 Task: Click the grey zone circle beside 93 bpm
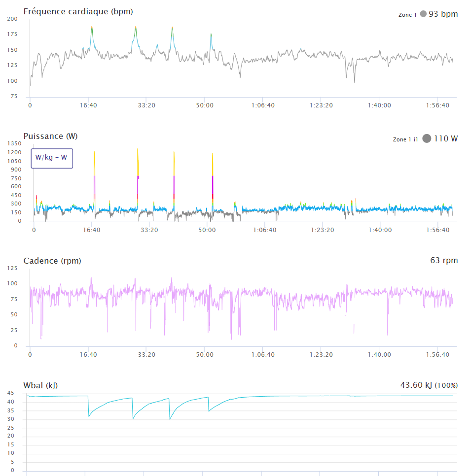point(423,14)
